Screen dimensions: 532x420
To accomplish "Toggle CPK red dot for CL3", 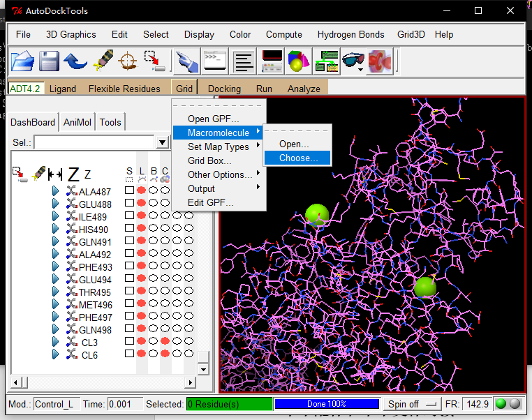I will (165, 340).
